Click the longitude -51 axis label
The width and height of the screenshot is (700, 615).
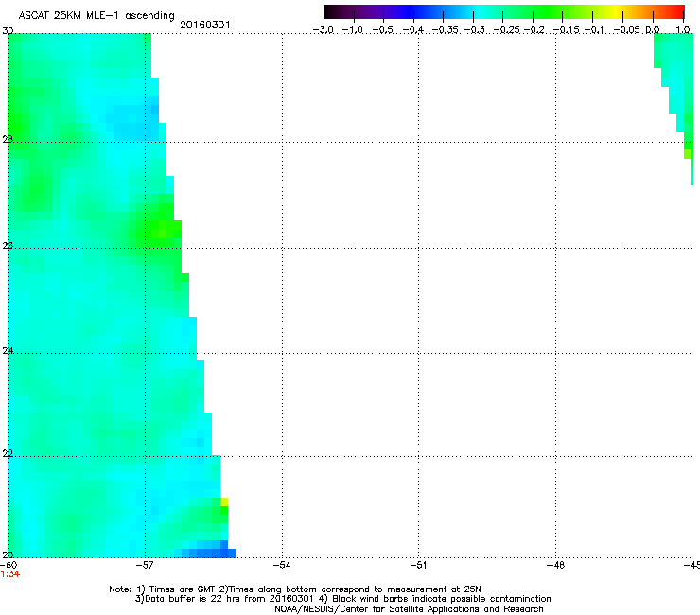pyautogui.click(x=418, y=565)
